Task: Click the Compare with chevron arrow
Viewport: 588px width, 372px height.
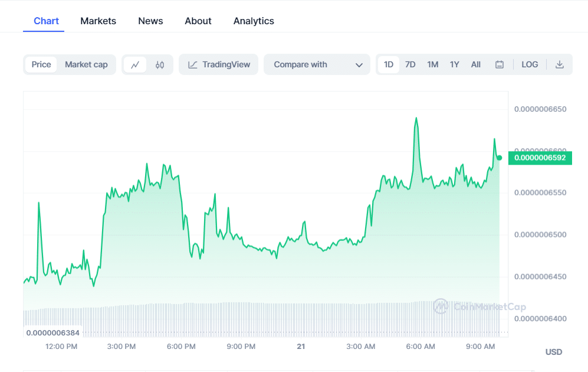Action: tap(359, 65)
